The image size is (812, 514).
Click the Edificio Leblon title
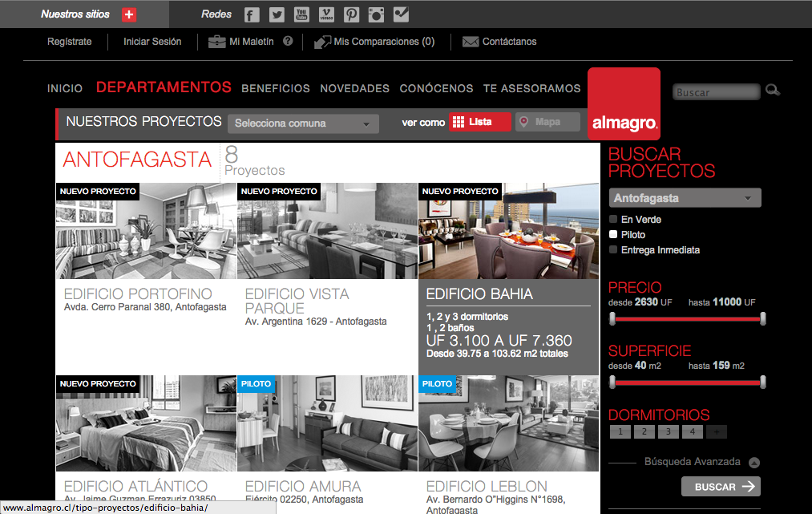pos(487,487)
